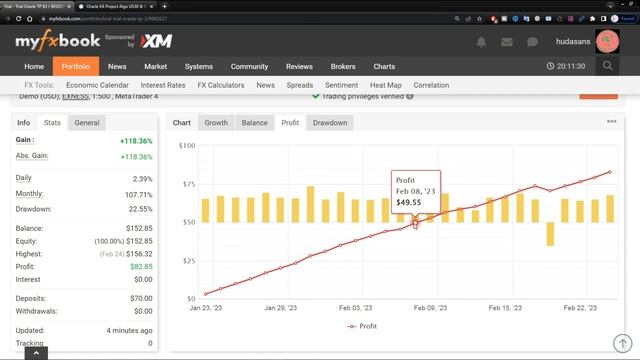Open Interest Rates tool
This screenshot has width=640, height=360.
tap(163, 85)
